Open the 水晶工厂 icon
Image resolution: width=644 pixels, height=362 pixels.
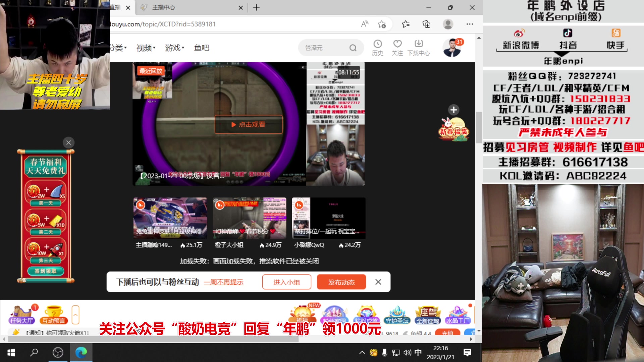click(458, 315)
